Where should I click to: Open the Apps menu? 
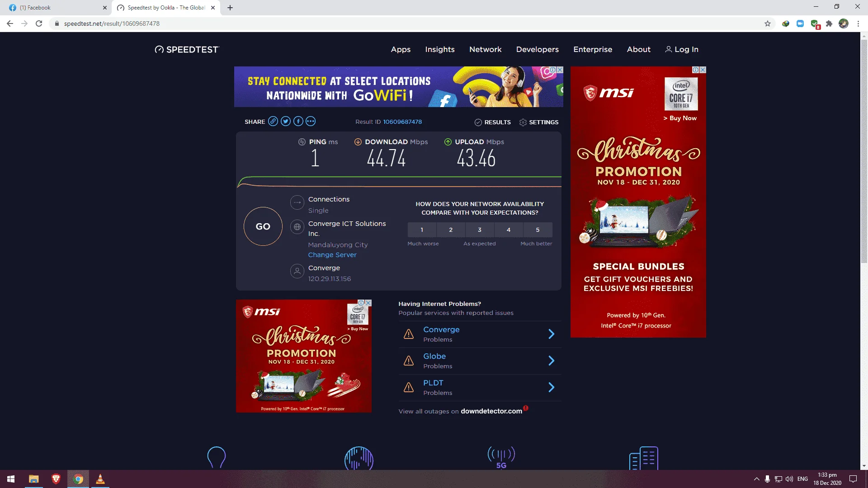[x=401, y=50]
